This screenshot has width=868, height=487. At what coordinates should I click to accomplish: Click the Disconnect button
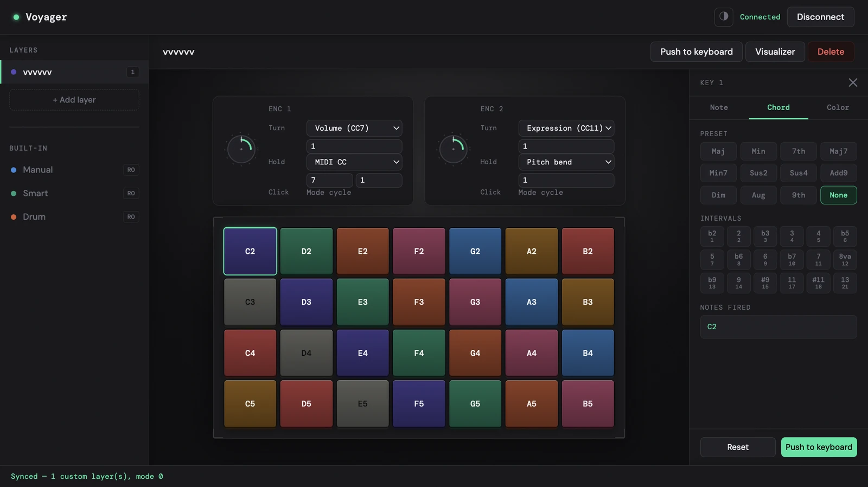click(x=820, y=17)
